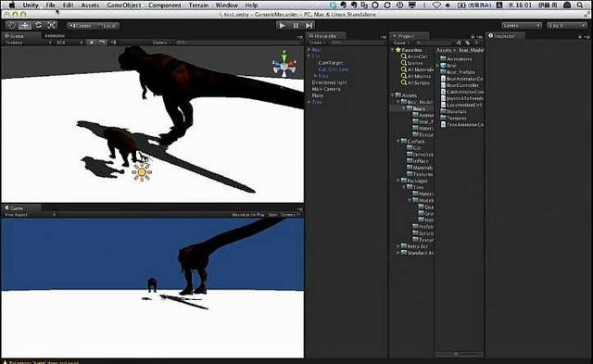Select Plane in Hierarchy
Screen dimensions: 593x364
pos(318,95)
